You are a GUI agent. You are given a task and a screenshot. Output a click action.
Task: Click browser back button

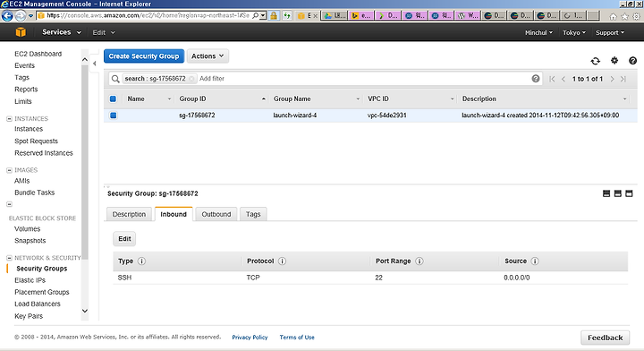click(x=7, y=15)
